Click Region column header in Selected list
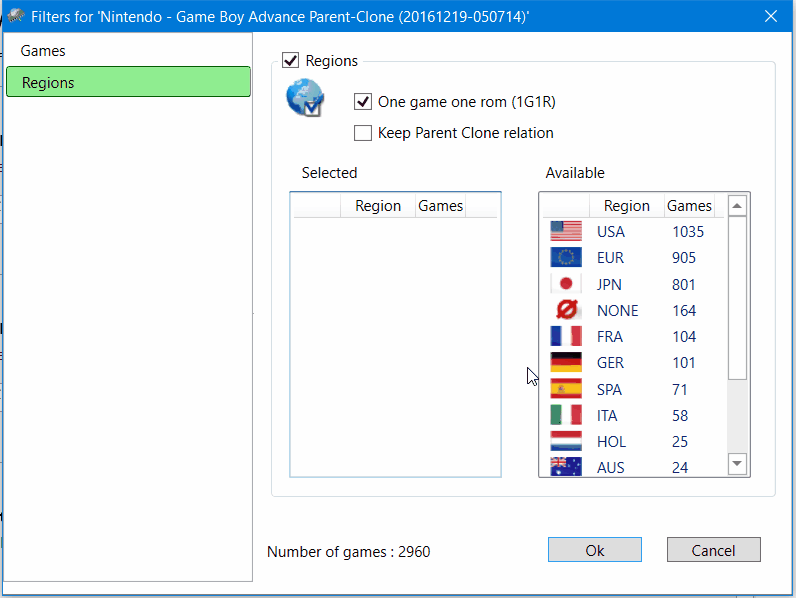Screen dimensions: 796x598 (x=378, y=206)
